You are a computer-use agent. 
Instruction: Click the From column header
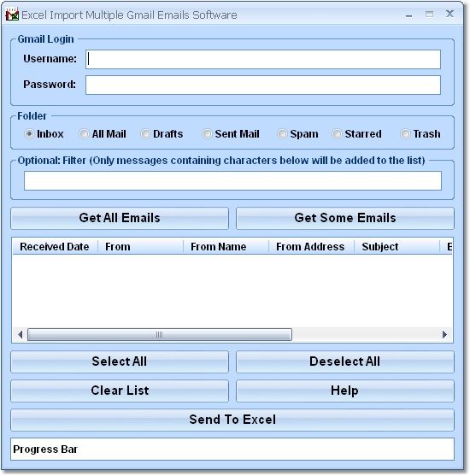coord(141,246)
